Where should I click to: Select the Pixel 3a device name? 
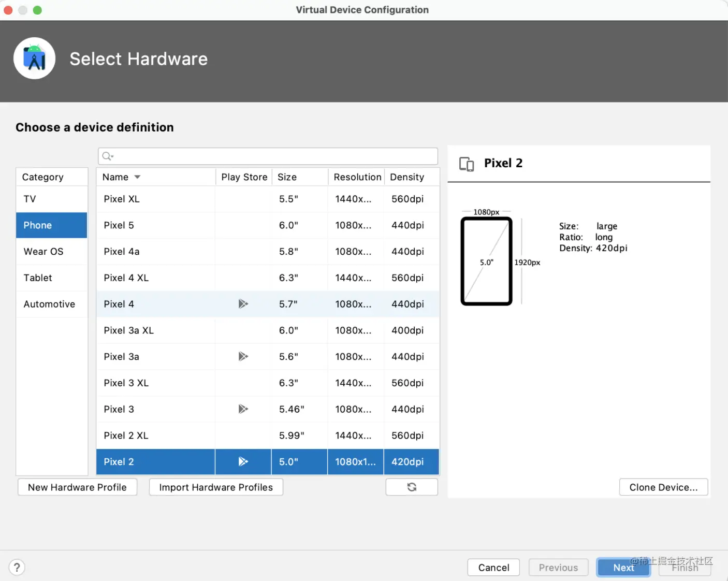click(121, 356)
